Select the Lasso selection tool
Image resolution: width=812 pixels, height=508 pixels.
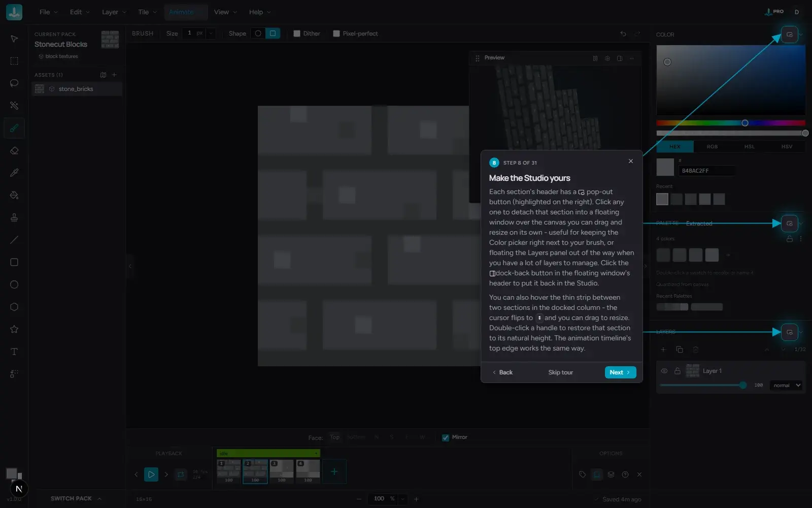[x=14, y=83]
